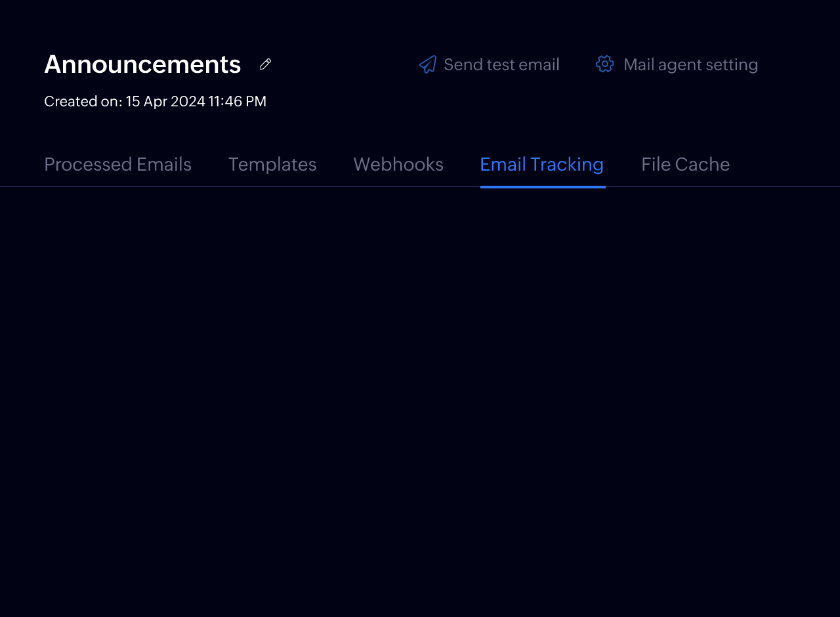
Task: Click the paper plane icon for test email
Action: tap(427, 64)
